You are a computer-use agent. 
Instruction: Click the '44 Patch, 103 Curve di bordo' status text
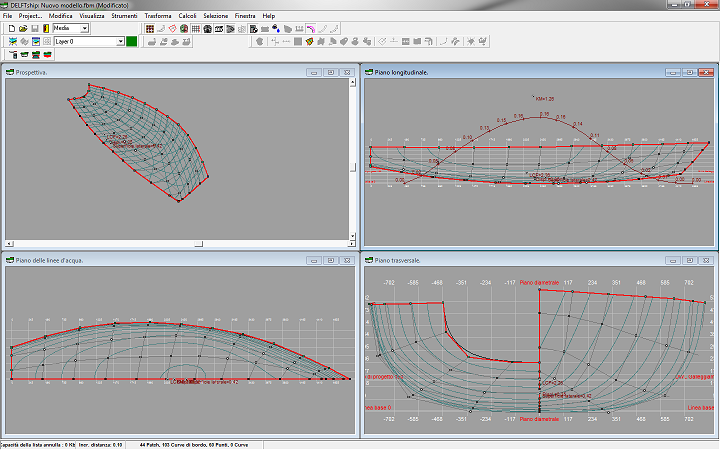[194, 445]
